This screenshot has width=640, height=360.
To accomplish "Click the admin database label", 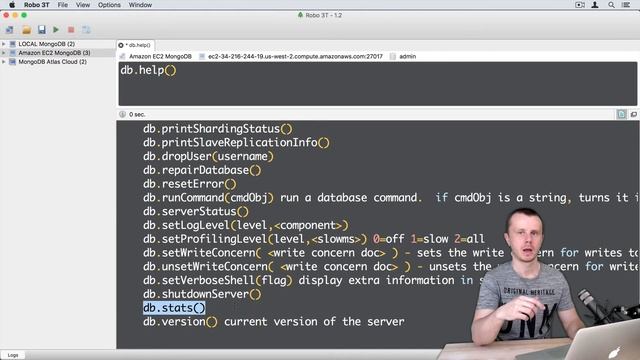I will [x=408, y=56].
